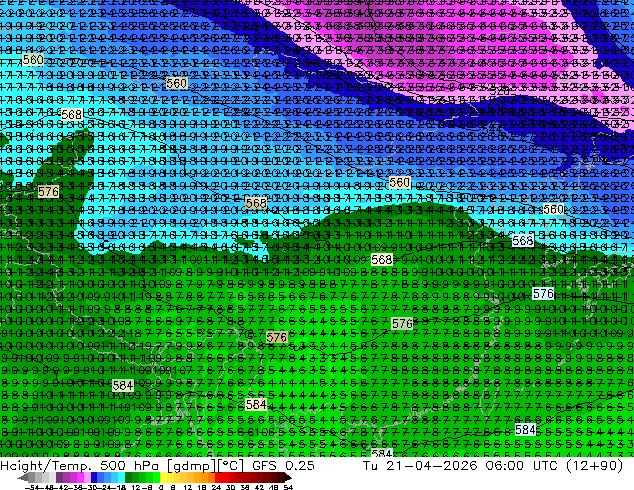Click the '54' value ending the scale
The width and height of the screenshot is (634, 490).
[288, 487]
